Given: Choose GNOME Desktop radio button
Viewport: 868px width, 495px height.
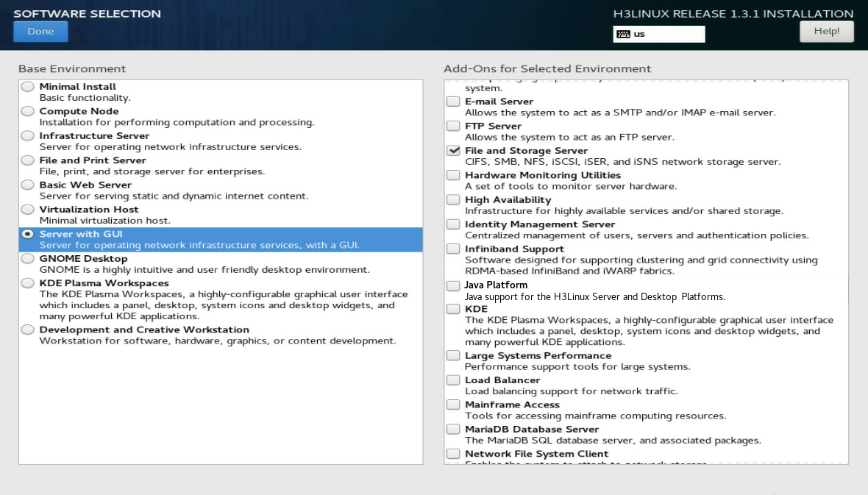Looking at the screenshot, I should (28, 259).
